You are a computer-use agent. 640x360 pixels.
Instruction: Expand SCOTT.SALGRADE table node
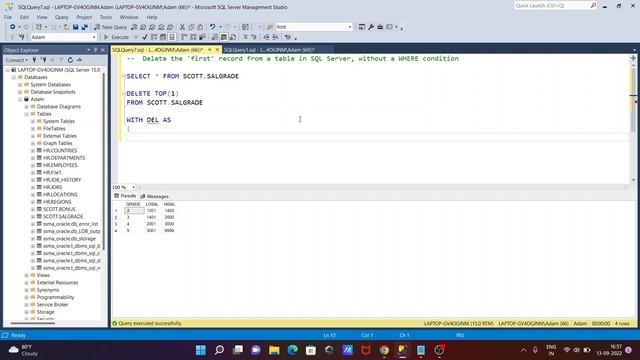(x=33, y=217)
